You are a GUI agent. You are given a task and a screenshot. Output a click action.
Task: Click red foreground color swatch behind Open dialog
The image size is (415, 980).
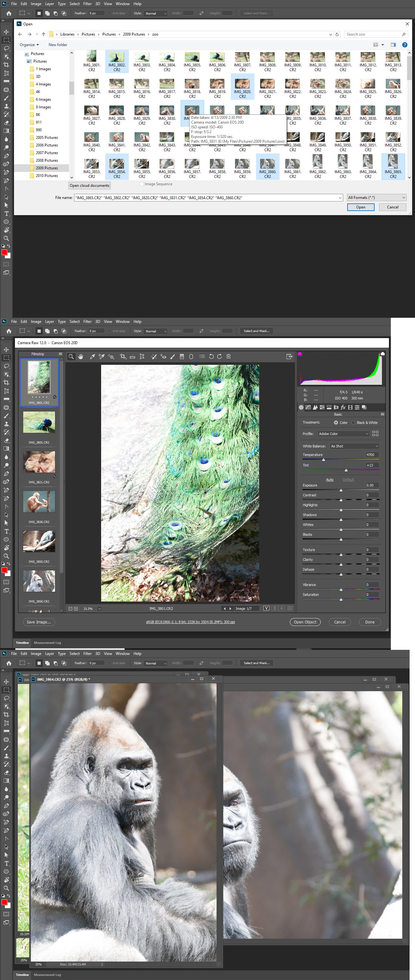pos(4,252)
